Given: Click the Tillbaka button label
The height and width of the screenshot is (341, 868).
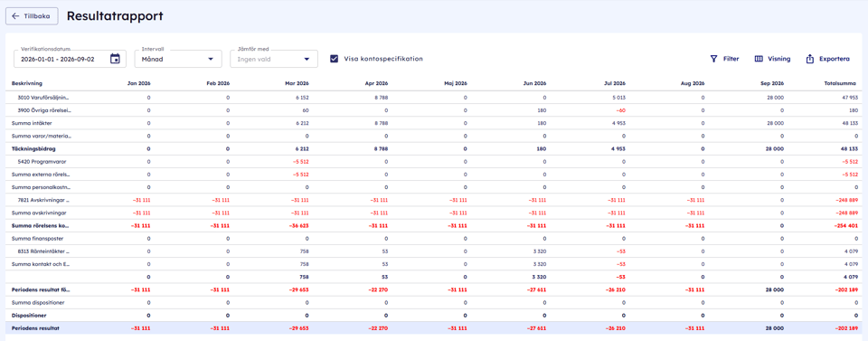Looking at the screenshot, I should pos(37,16).
